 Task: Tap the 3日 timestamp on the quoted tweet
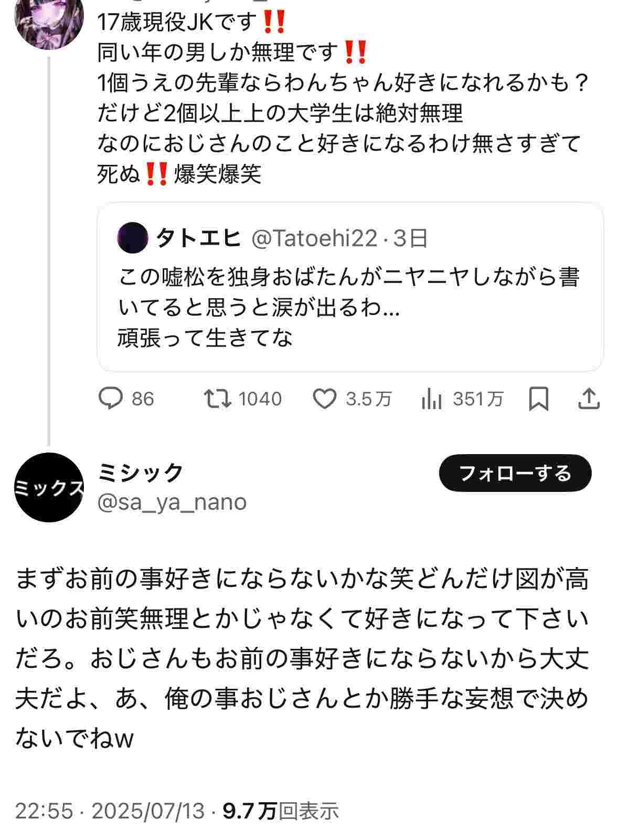411,238
